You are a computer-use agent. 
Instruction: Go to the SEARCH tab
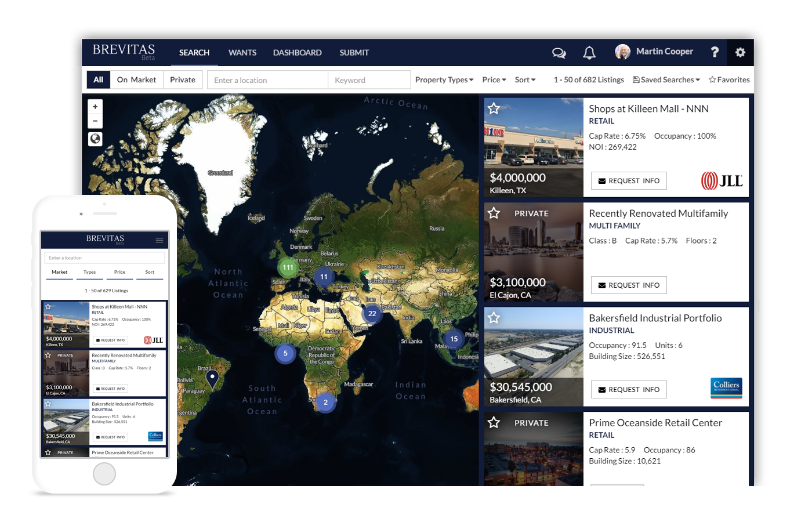[x=194, y=53]
